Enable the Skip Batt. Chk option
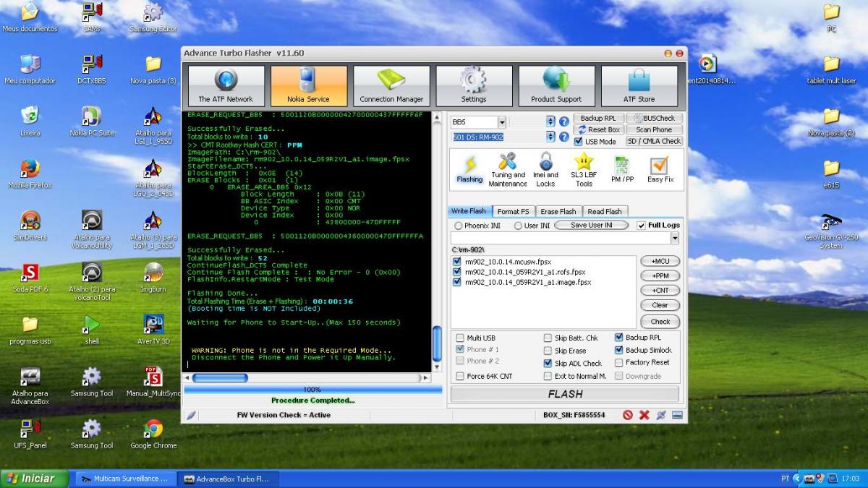This screenshot has width=868, height=488. tap(548, 338)
